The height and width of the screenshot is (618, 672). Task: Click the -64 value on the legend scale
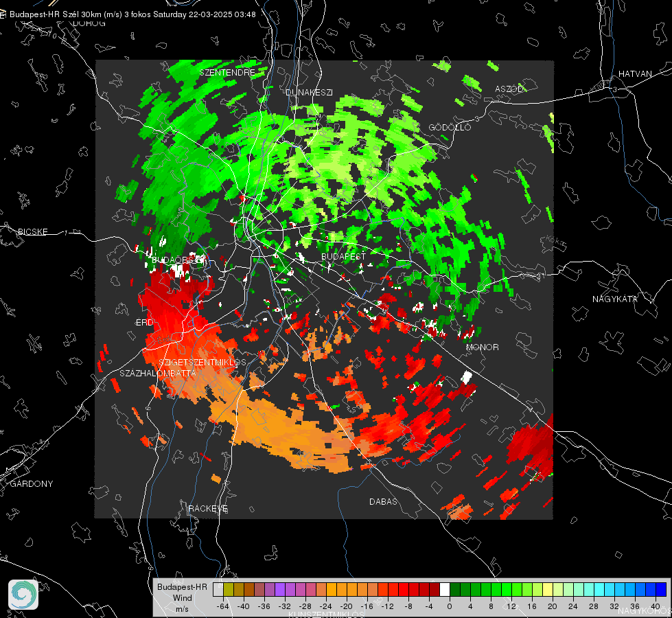point(222,606)
